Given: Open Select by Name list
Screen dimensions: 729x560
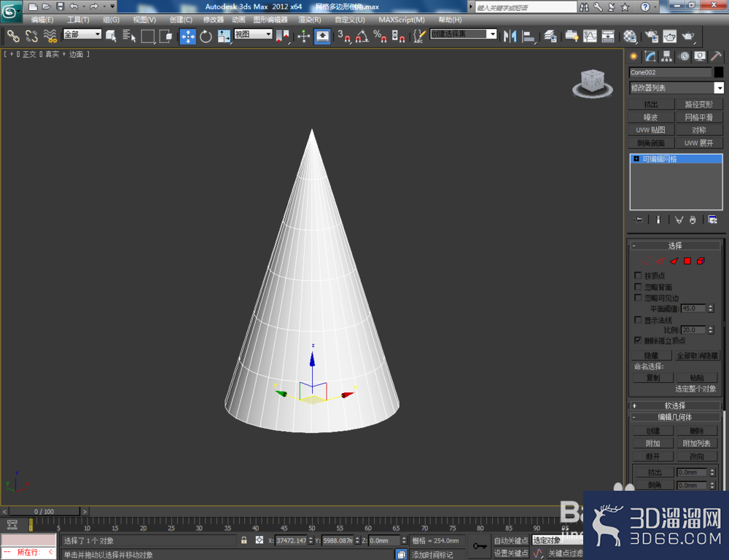Looking at the screenshot, I should 129,36.
